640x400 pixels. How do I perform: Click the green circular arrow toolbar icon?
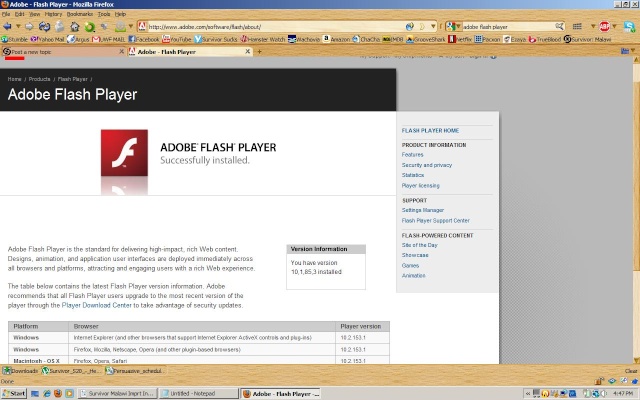[x=89, y=27]
